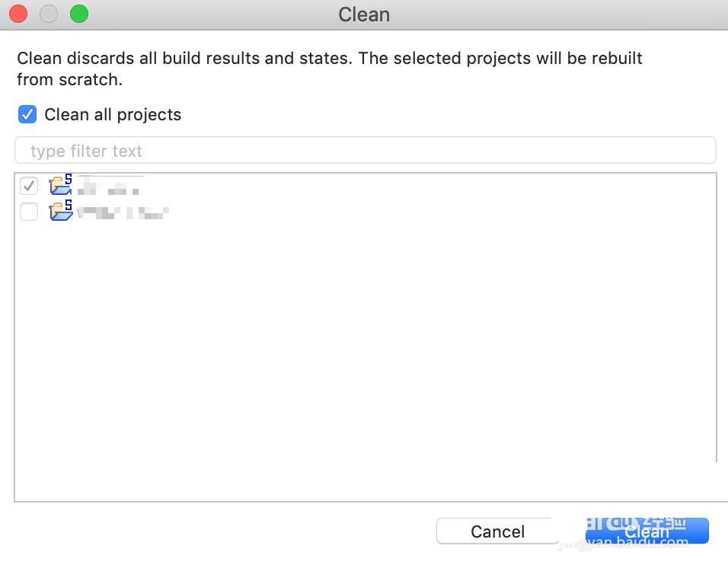Viewport: 728px width, 568px height.
Task: Click the gray minimize window button
Action: click(48, 14)
